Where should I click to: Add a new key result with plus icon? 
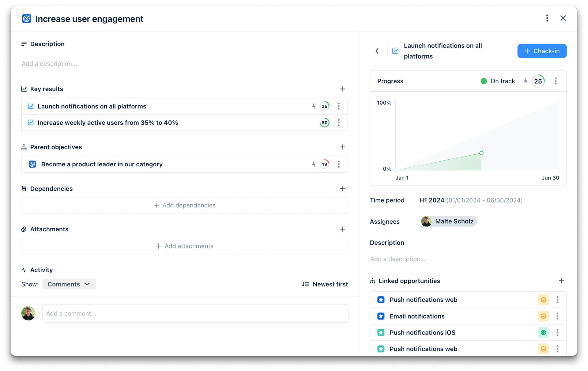[x=342, y=89]
